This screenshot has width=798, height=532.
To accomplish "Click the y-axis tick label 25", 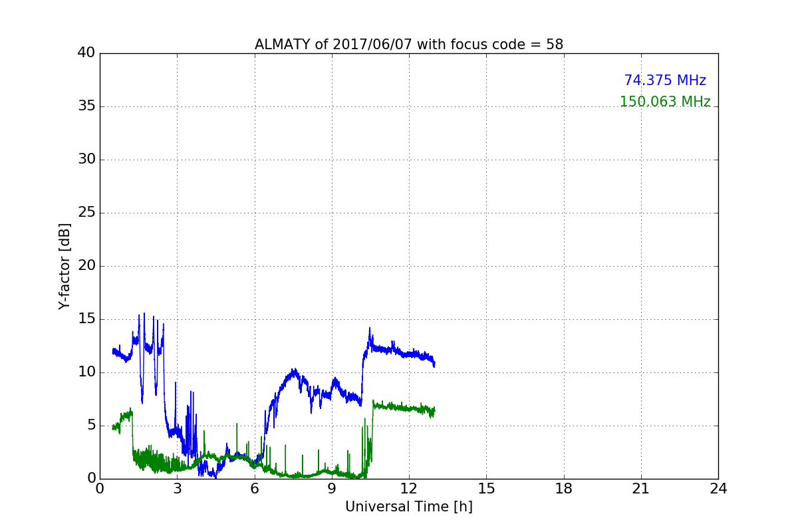I will pyautogui.click(x=87, y=213).
